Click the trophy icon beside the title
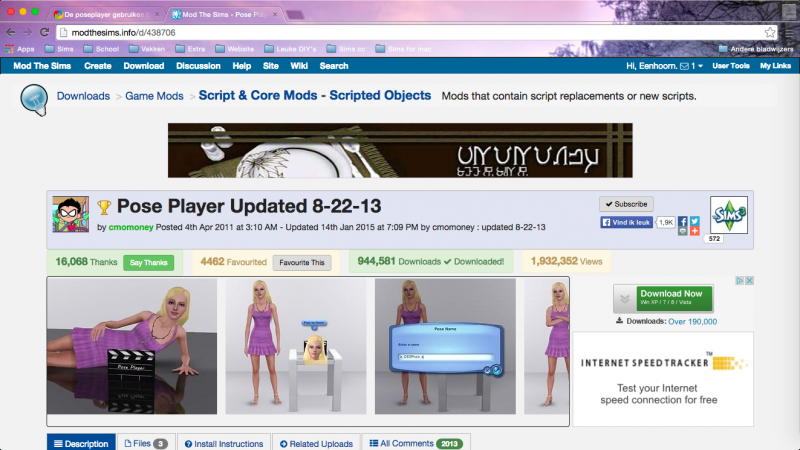This screenshot has height=450, width=800. [104, 207]
